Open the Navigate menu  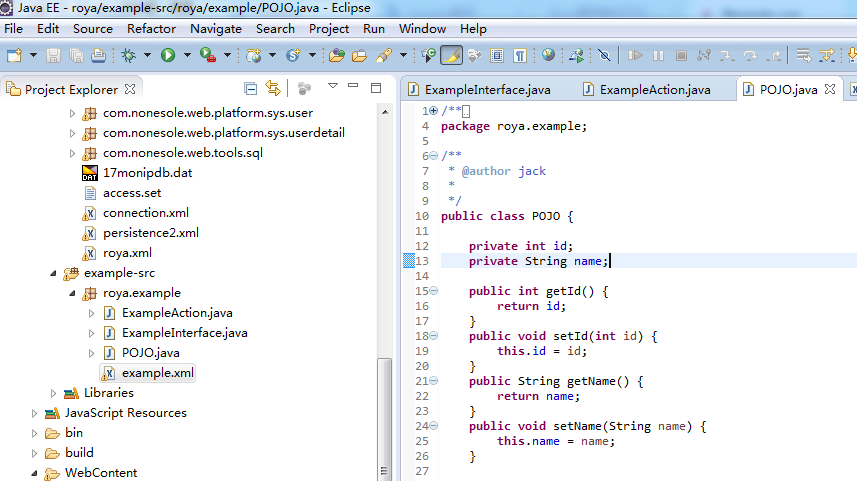point(216,29)
